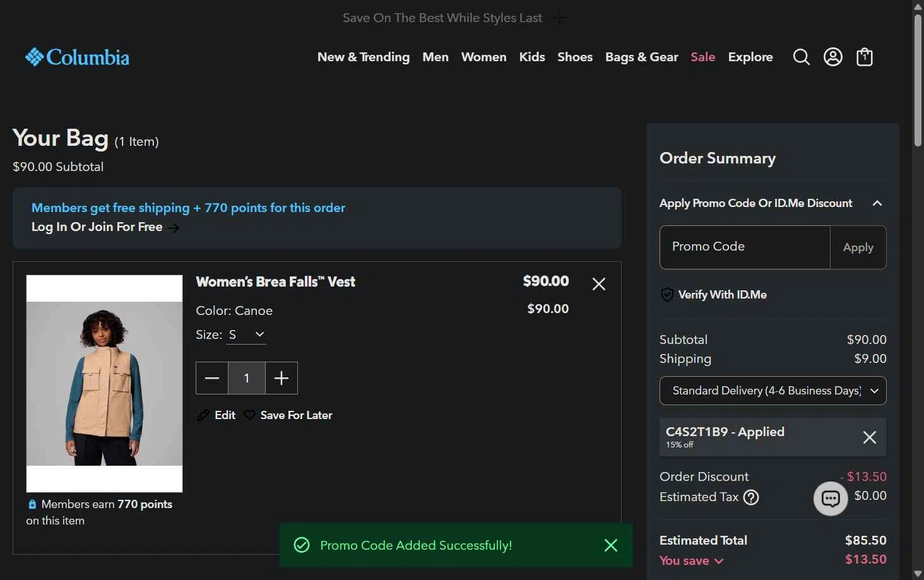Open the Sale menu
Image resolution: width=924 pixels, height=580 pixels.
702,57
